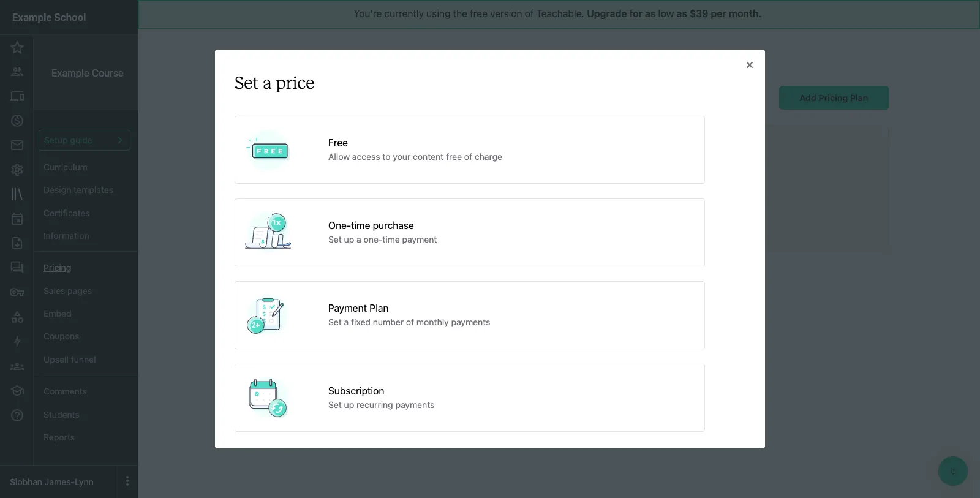Open the three-dot menu next to Siobhan James-Lynn
Viewport: 980px width, 498px height.
[127, 481]
